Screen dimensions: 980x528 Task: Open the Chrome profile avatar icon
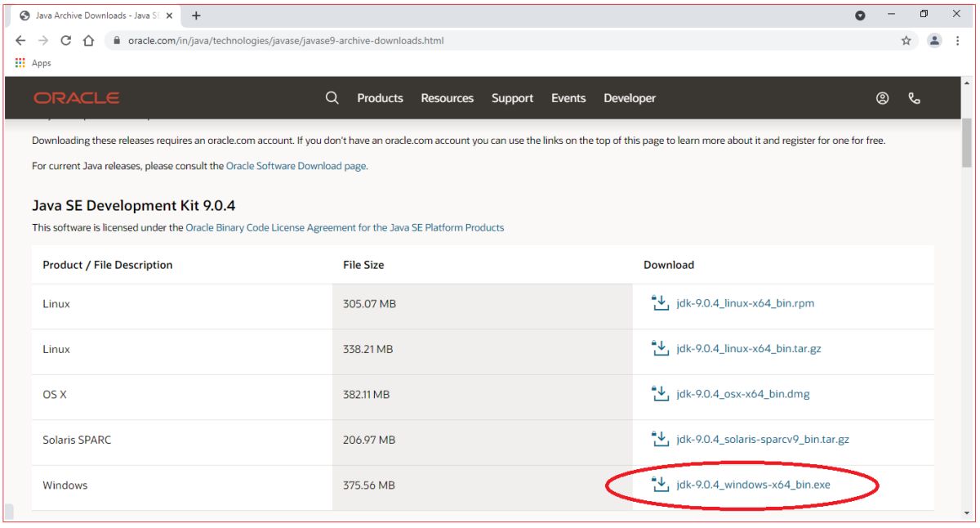[x=934, y=40]
